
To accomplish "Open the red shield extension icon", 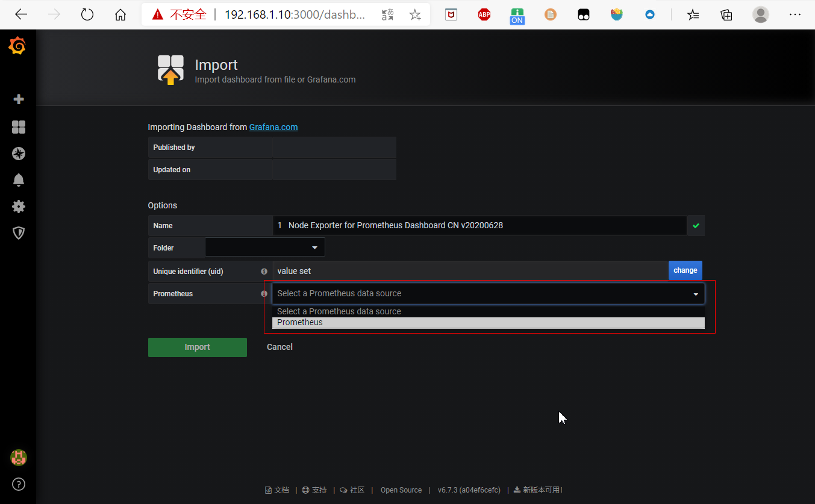I will point(451,14).
